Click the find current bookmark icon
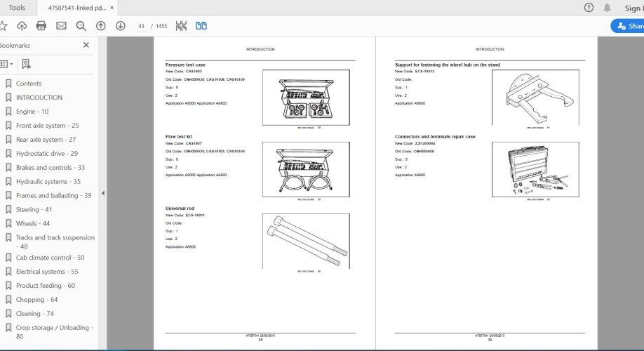Viewport: 644px width, 351px height. [x=26, y=64]
